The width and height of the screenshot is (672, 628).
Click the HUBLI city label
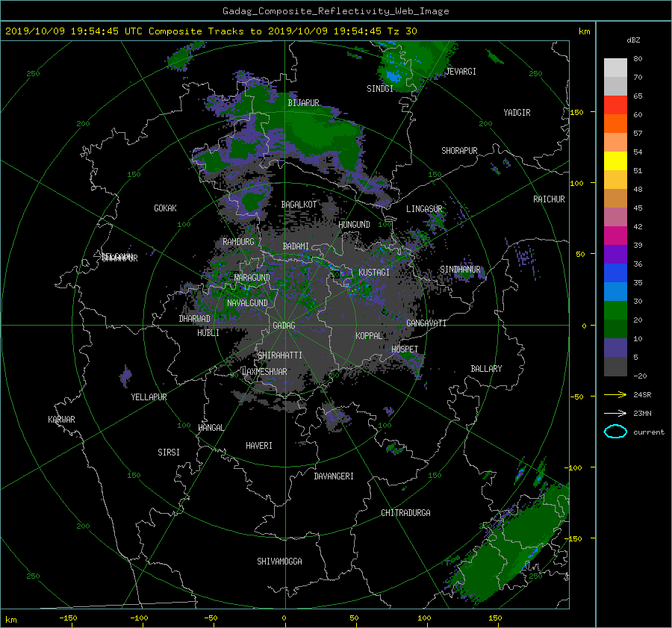[208, 332]
